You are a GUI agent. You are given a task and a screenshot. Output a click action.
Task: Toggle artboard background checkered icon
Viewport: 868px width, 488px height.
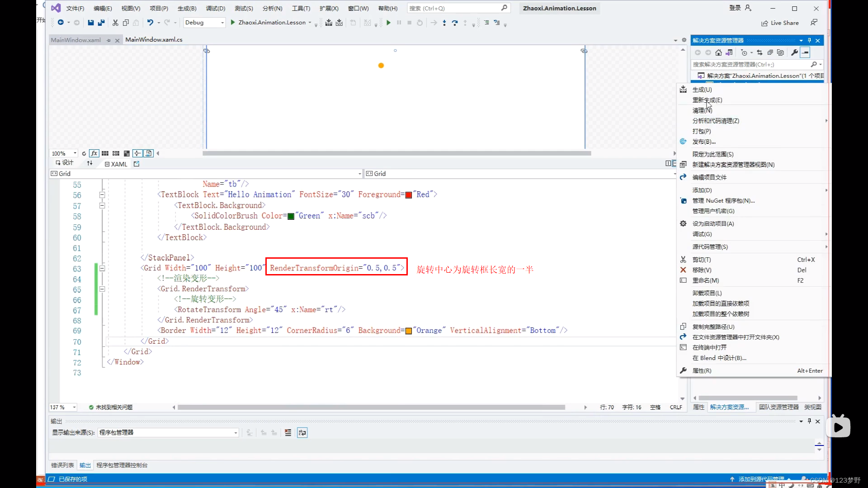(x=127, y=153)
